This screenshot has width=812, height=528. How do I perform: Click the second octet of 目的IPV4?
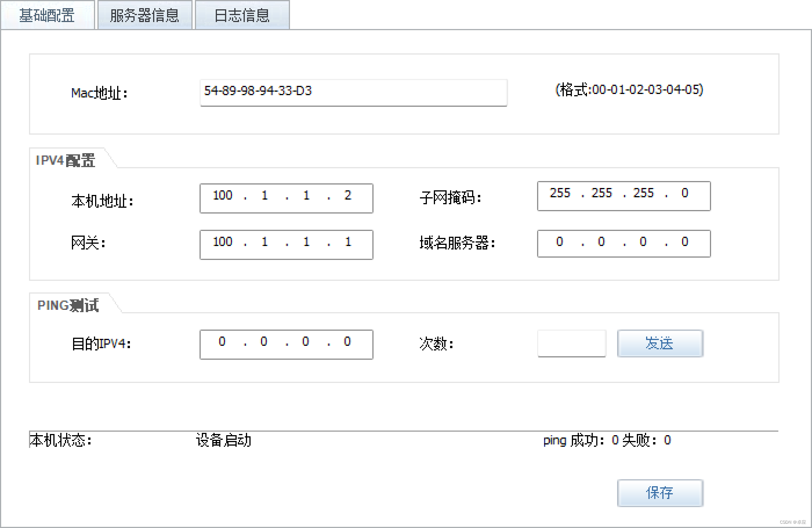[263, 343]
